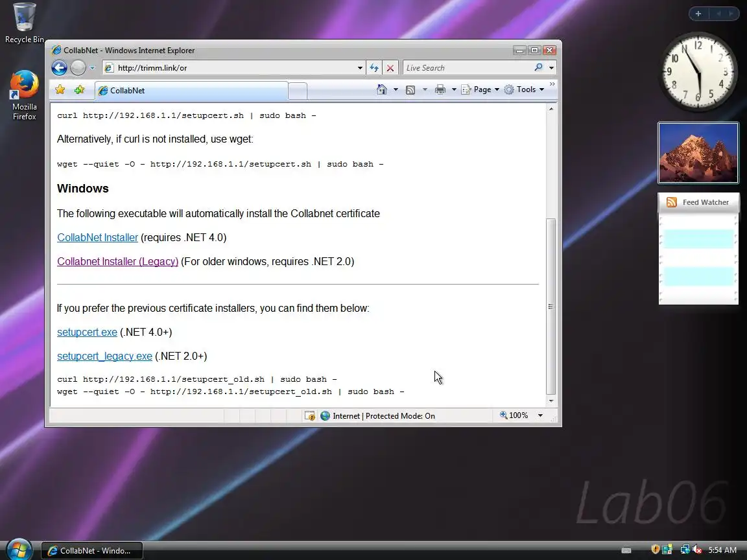Screen dimensions: 747x560
Task: Click the vertical scrollbar thumb
Action: click(x=551, y=307)
